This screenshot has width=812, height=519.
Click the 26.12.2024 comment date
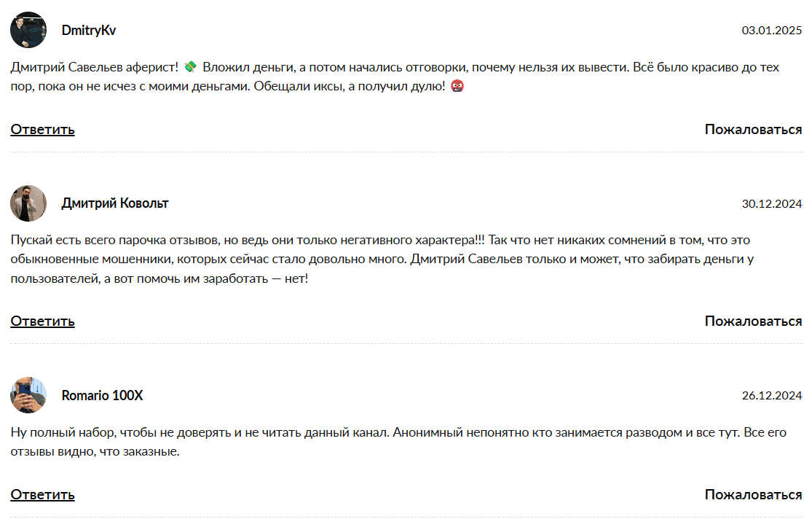pyautogui.click(x=771, y=396)
